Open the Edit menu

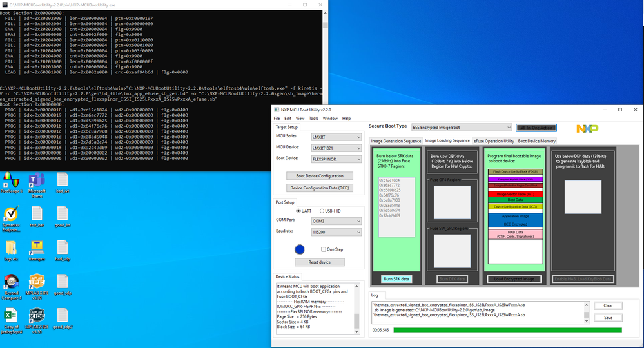pyautogui.click(x=288, y=118)
